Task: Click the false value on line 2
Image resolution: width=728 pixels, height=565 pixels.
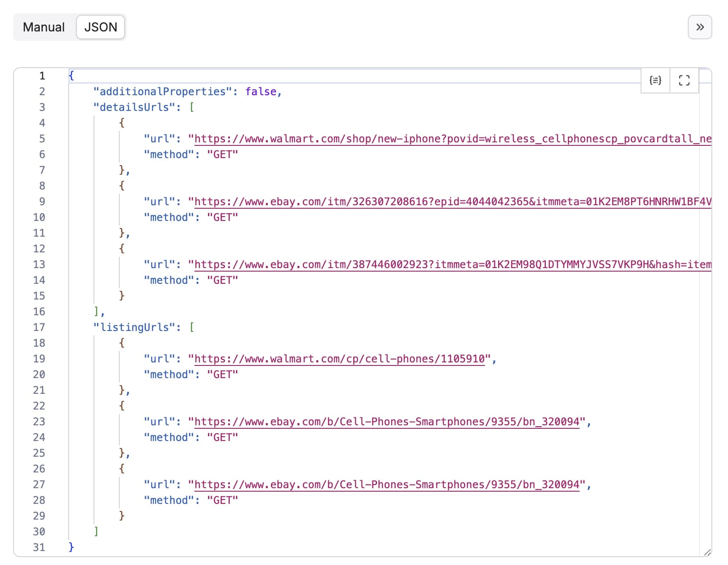Action: click(261, 92)
